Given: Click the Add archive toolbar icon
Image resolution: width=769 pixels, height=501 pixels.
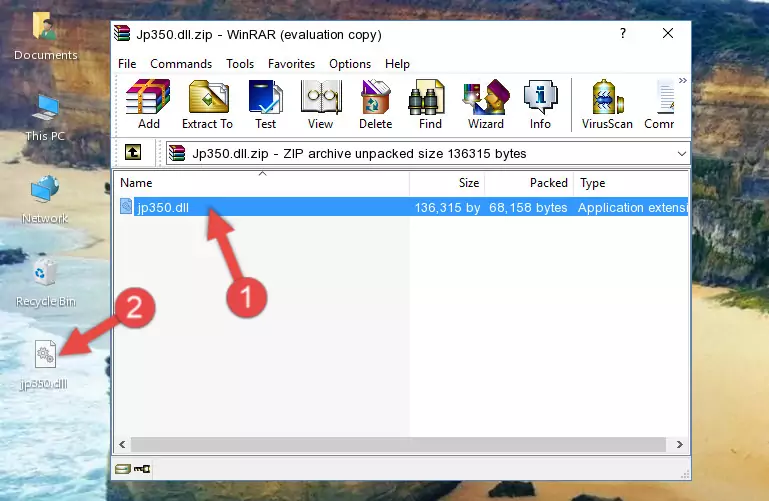Looking at the screenshot, I should pos(148,104).
